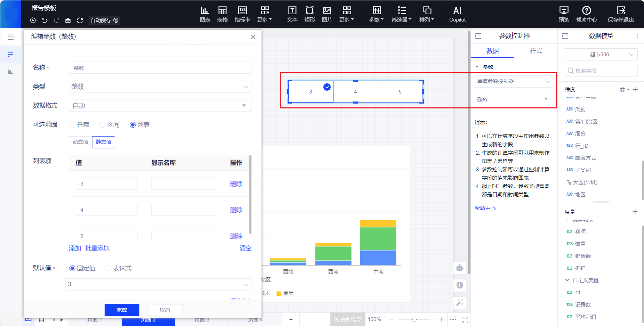Viewport: 644px width, 326px height.
Task: Select 表达式 as default value type
Action: [108, 268]
